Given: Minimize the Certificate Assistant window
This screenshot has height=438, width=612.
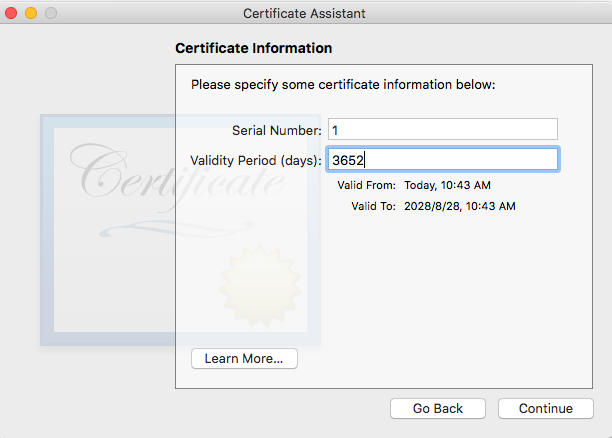Looking at the screenshot, I should click(31, 13).
